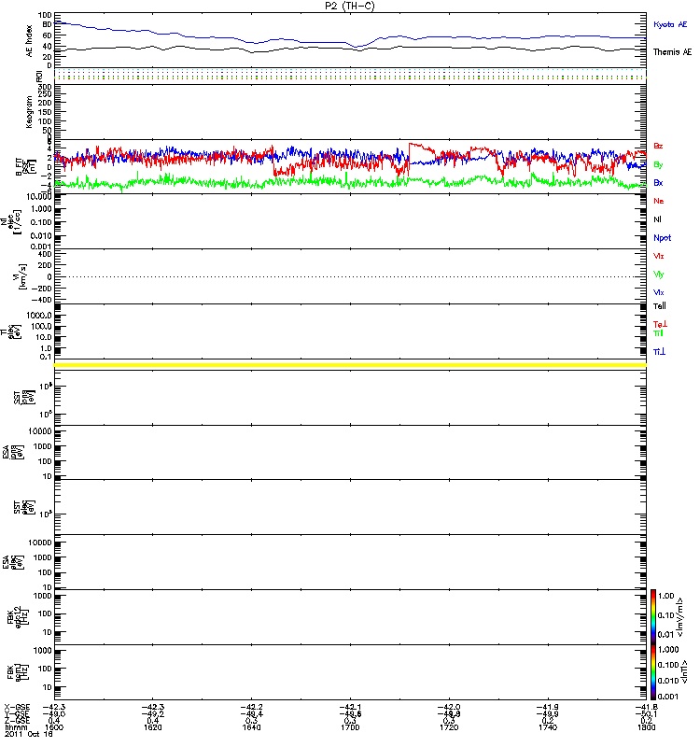
Task: Select the Themis AE legend label
Action: click(x=672, y=52)
